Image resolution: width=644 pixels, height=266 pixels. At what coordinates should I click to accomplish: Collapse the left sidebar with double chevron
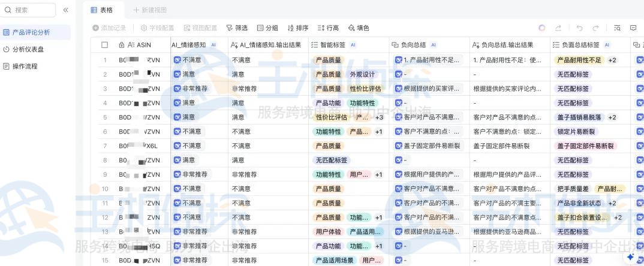[65, 10]
